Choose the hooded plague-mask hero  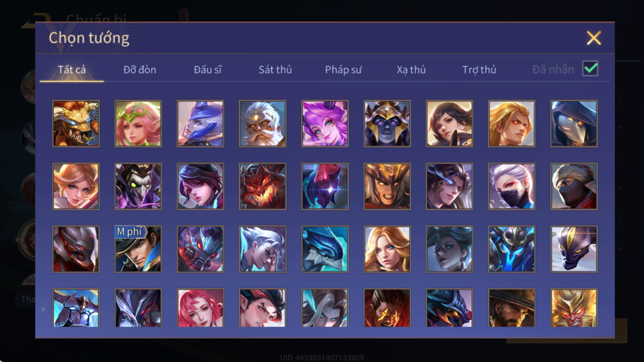tap(574, 124)
